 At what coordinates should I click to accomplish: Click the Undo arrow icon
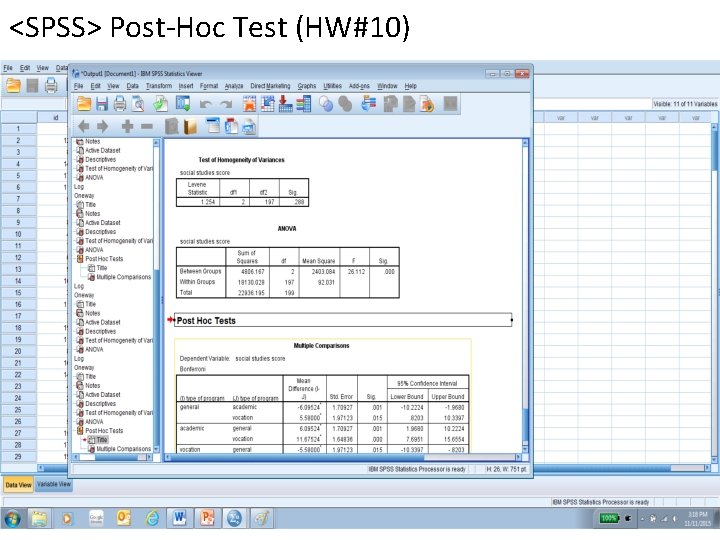pos(205,105)
